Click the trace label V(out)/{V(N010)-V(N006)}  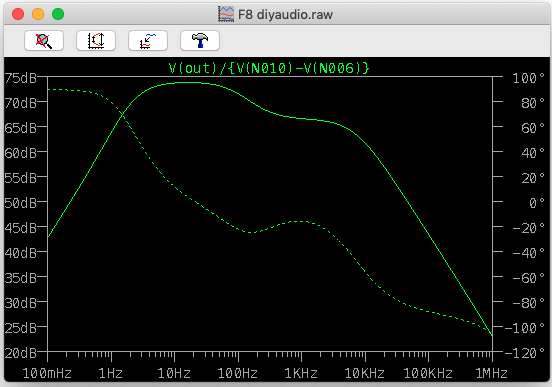coord(269,68)
